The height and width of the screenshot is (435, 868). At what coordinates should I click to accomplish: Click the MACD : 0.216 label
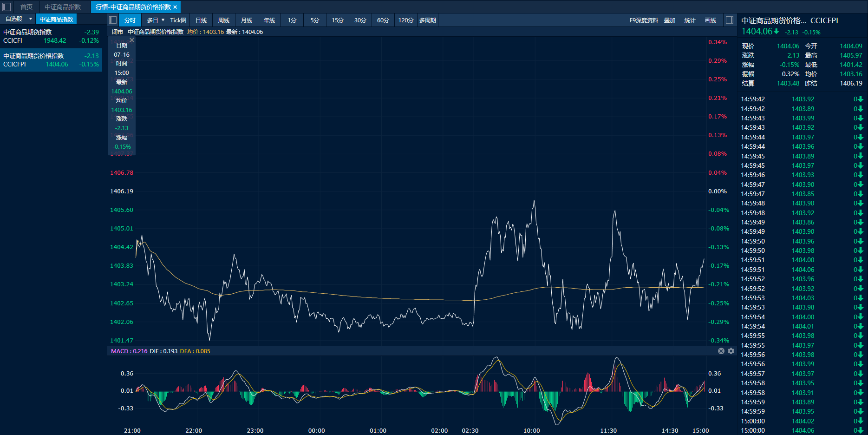pyautogui.click(x=129, y=351)
